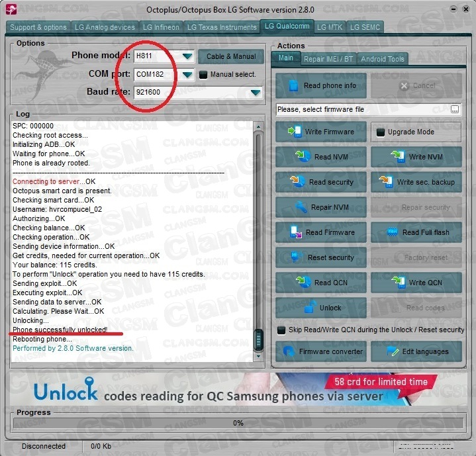Open Firmware converter
Screen dimensions: 476x456
coord(320,351)
